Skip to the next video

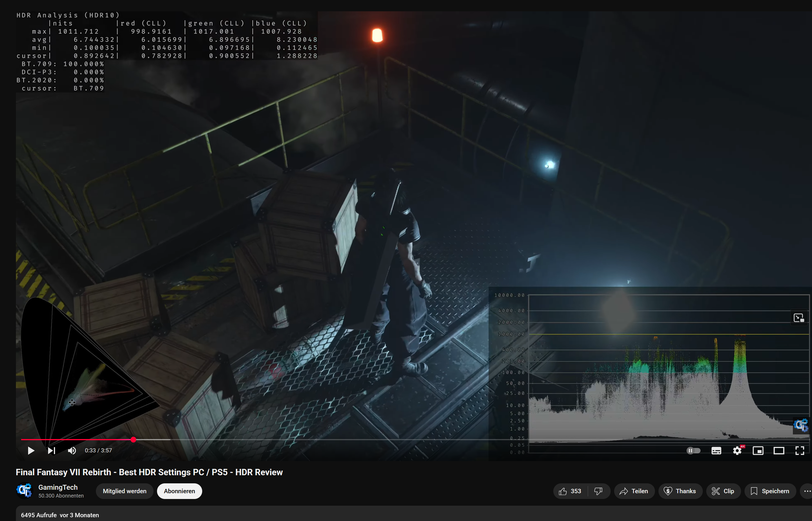(x=51, y=450)
